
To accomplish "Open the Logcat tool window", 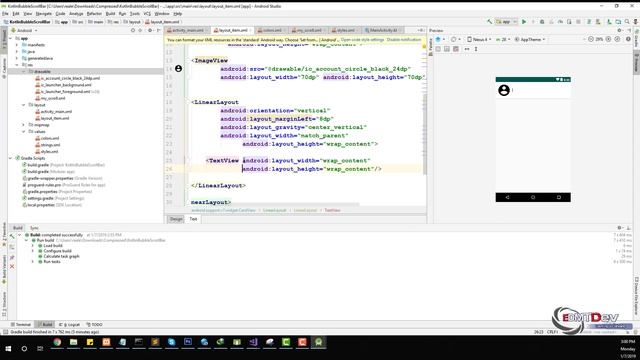I will pos(69,324).
